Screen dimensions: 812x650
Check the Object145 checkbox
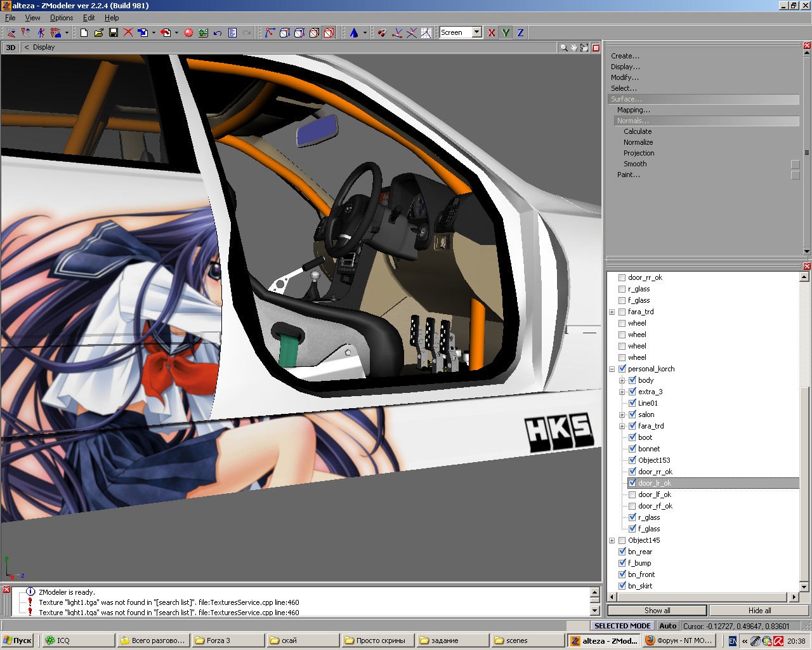622,540
